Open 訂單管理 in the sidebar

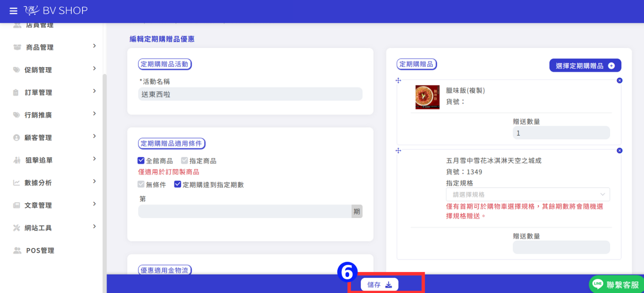pyautogui.click(x=54, y=92)
